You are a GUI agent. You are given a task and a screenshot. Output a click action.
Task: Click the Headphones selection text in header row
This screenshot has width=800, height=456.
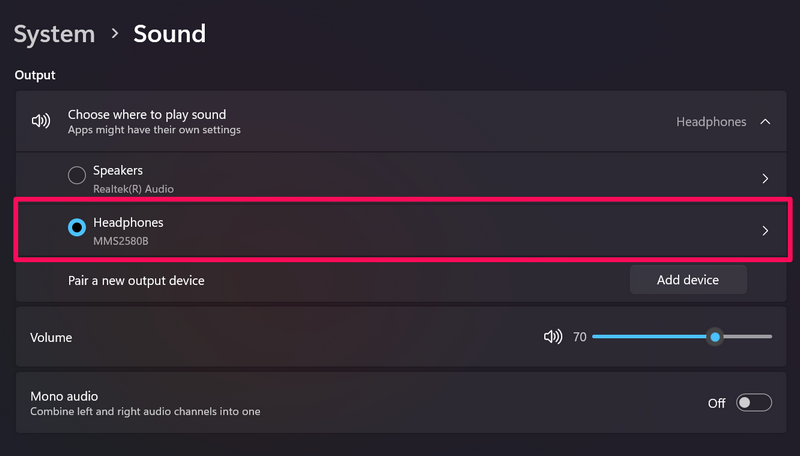coord(711,122)
